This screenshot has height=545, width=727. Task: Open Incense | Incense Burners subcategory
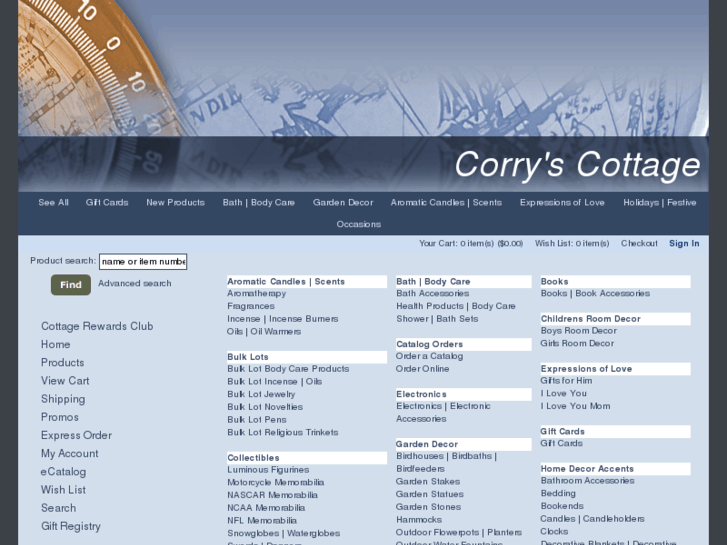(283, 319)
